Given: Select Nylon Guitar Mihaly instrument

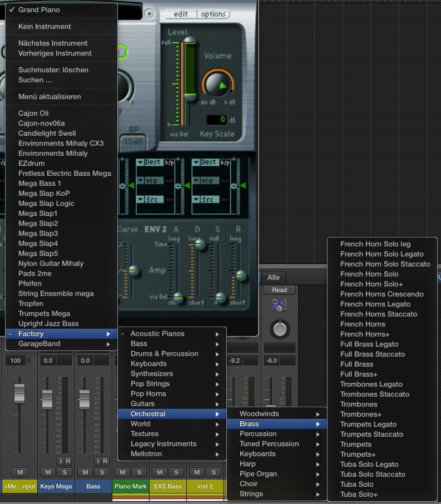Looking at the screenshot, I should [x=61, y=263].
